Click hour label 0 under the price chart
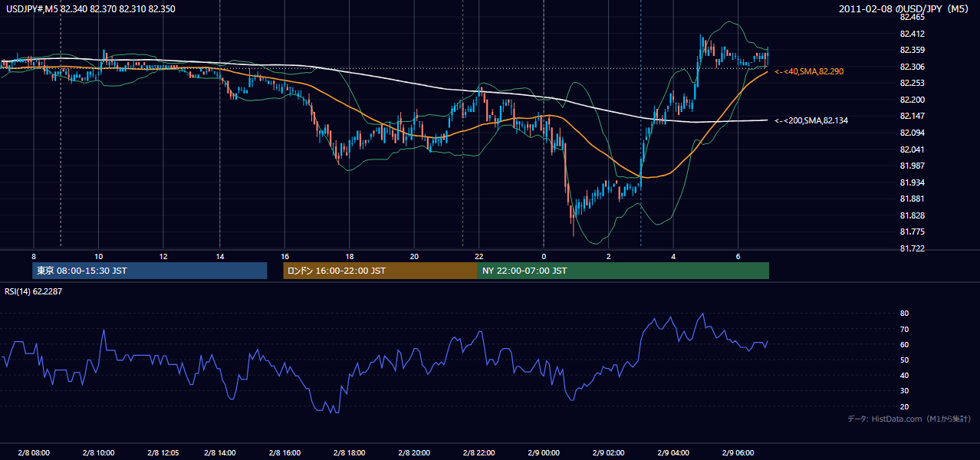The image size is (980, 460). point(544,256)
